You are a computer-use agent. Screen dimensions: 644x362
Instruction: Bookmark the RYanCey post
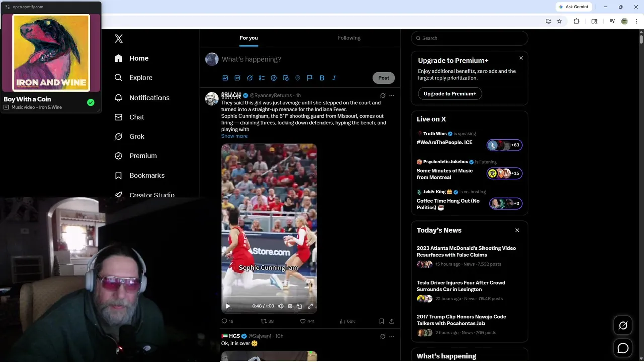(x=382, y=321)
